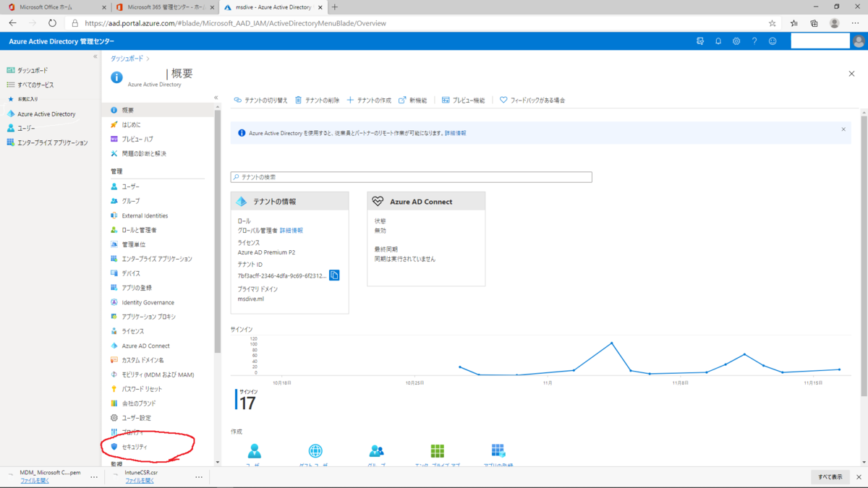Open feedback smiley in header

773,41
